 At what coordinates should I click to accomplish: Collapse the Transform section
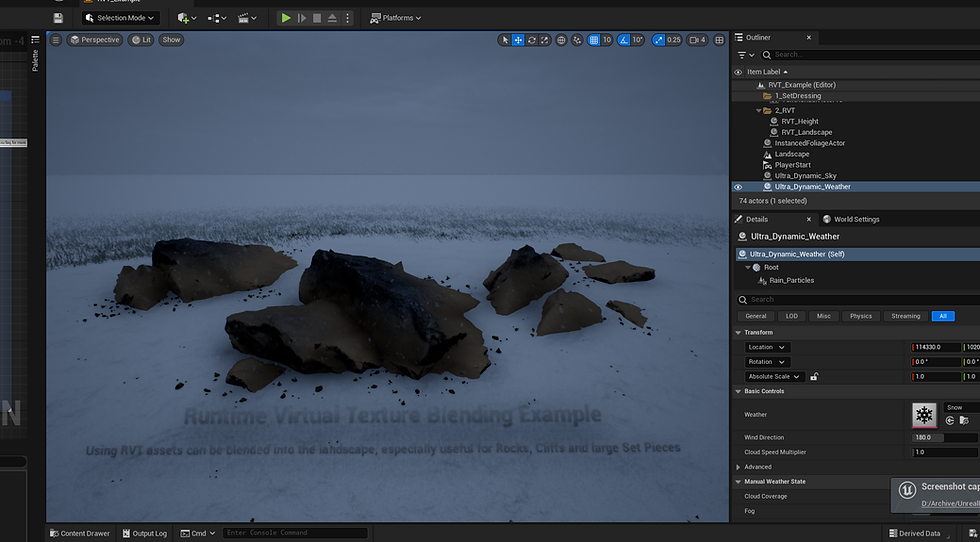click(x=738, y=333)
